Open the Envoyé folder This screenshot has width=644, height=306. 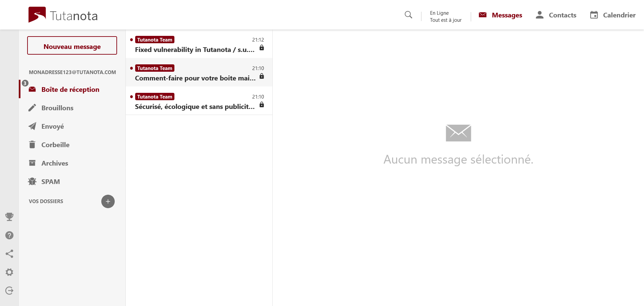coord(53,126)
